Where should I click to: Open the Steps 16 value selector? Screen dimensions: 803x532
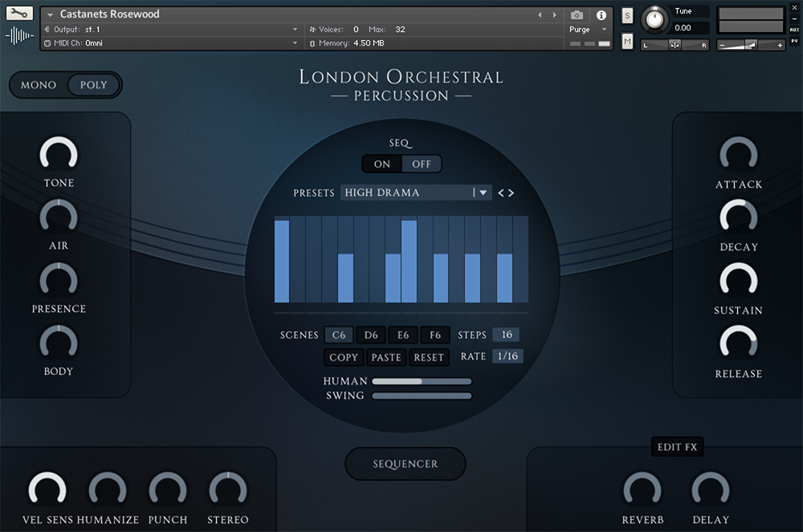(x=507, y=335)
